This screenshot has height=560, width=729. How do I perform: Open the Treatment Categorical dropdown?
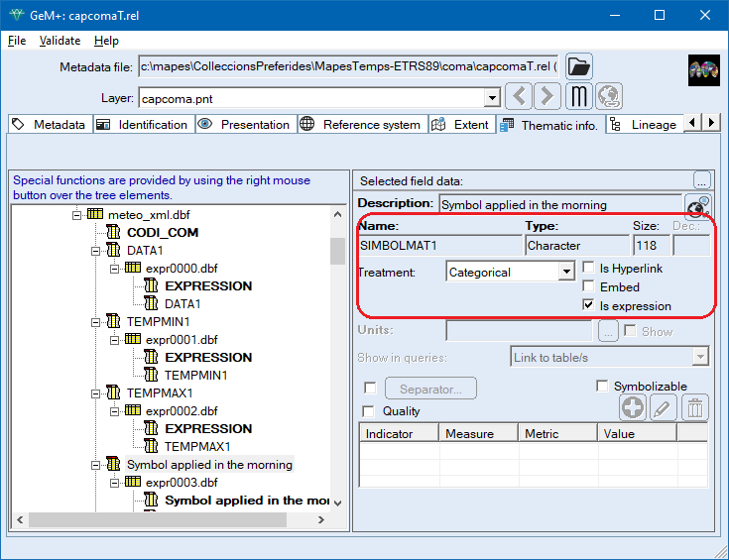pyautogui.click(x=566, y=272)
